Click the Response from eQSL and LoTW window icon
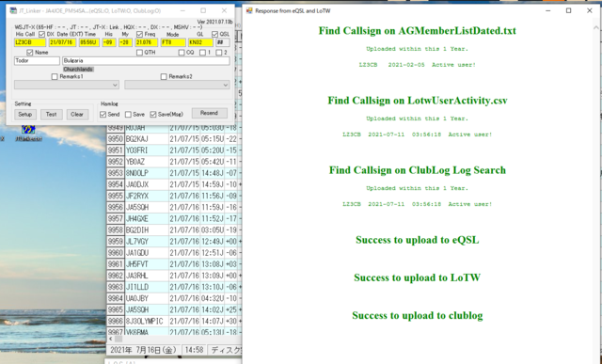602x364 pixels. point(249,10)
